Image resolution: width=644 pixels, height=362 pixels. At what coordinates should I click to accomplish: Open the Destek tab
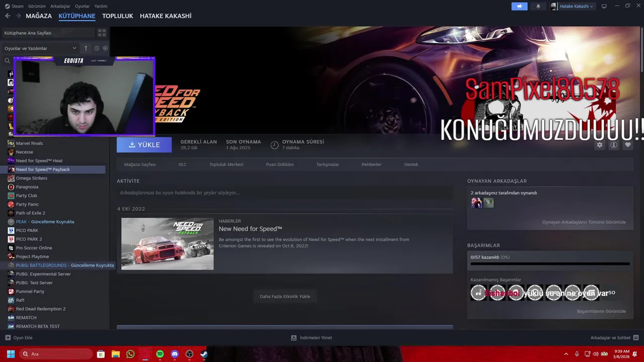coord(411,164)
